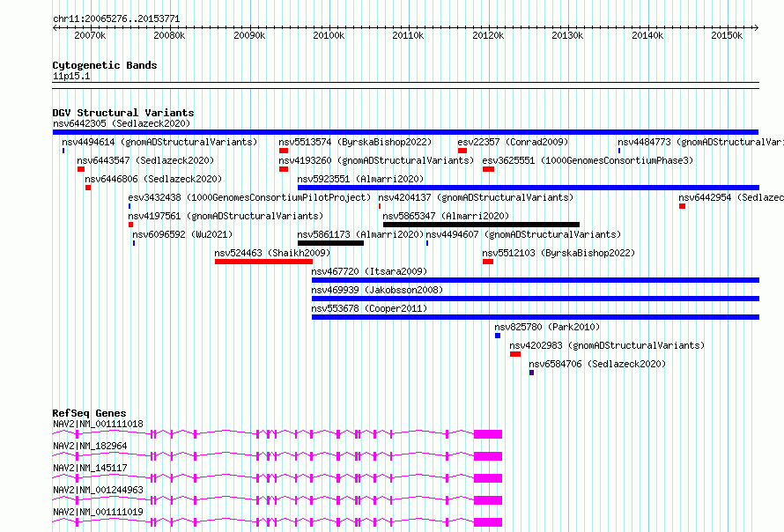This screenshot has height=532, width=784.
Task: Click nsv4494607 gnomAD variant label
Action: coord(523,234)
